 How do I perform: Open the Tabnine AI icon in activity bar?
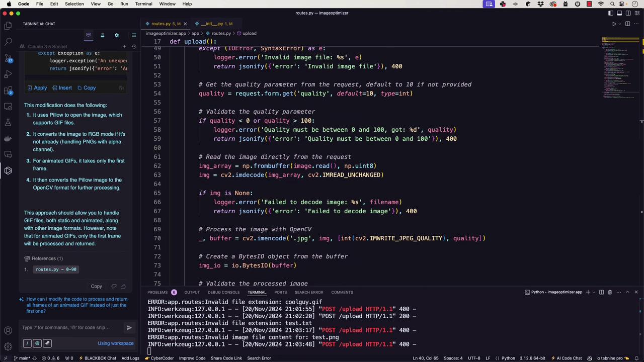click(x=8, y=171)
